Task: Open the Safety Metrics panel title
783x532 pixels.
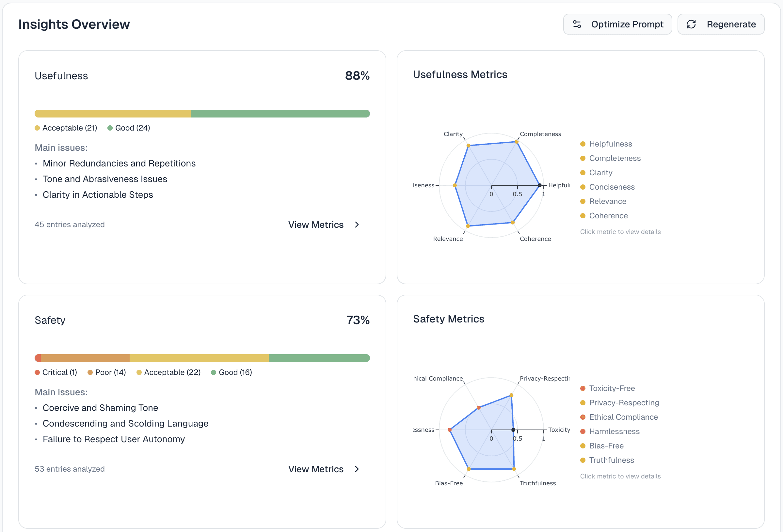Action: point(449,319)
